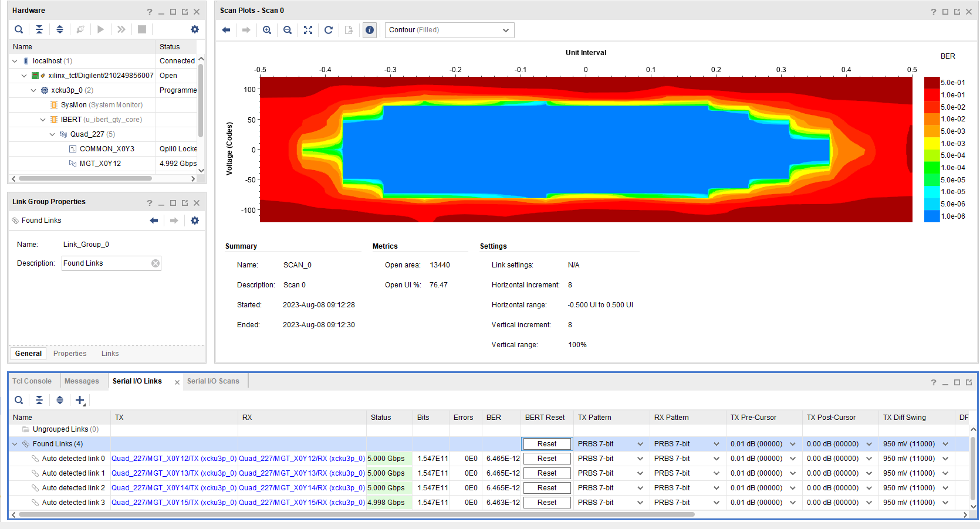The width and height of the screenshot is (980, 529).
Task: Select SysMon (System Monitor) row
Action: [102, 105]
